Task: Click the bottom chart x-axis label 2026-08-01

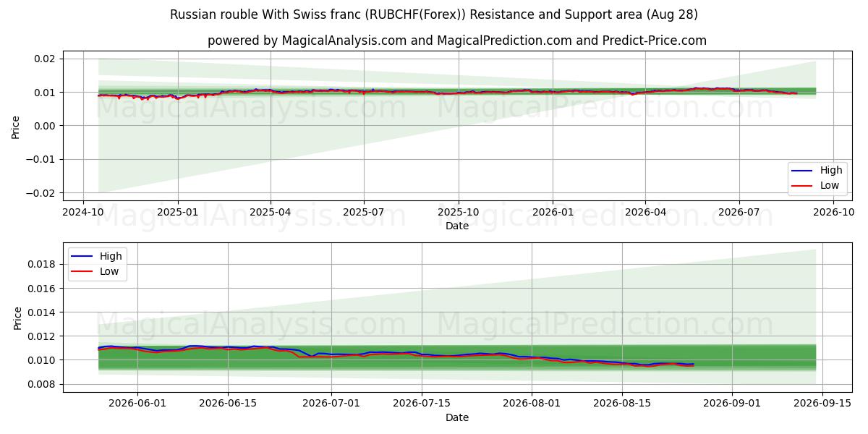Action: pos(532,404)
